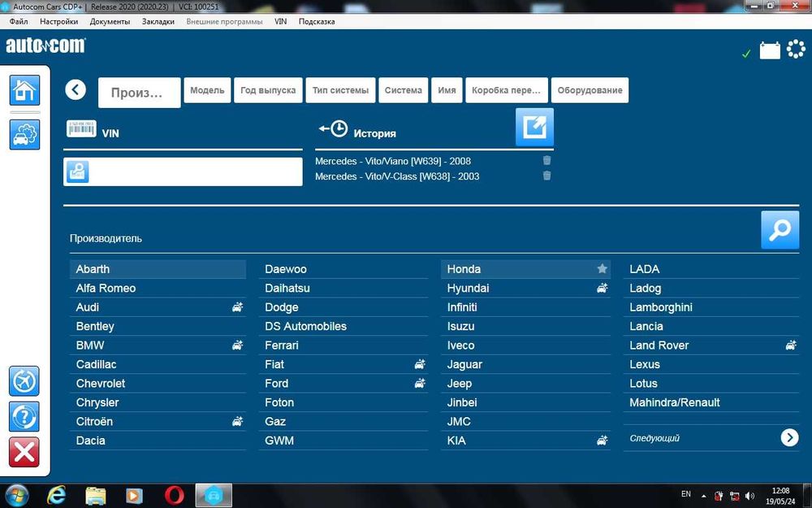Open the Файл menu

(19, 22)
